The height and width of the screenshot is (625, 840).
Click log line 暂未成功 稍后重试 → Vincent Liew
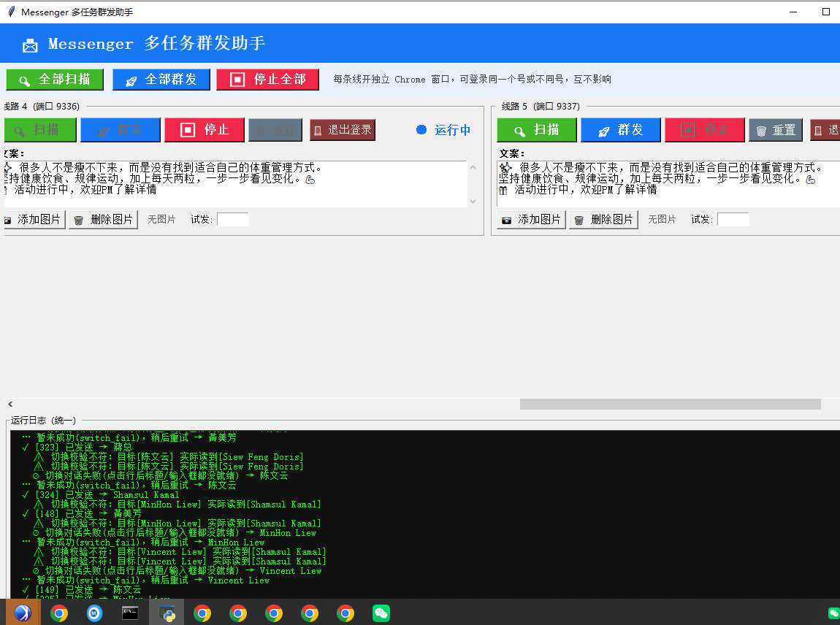pyautogui.click(x=145, y=580)
